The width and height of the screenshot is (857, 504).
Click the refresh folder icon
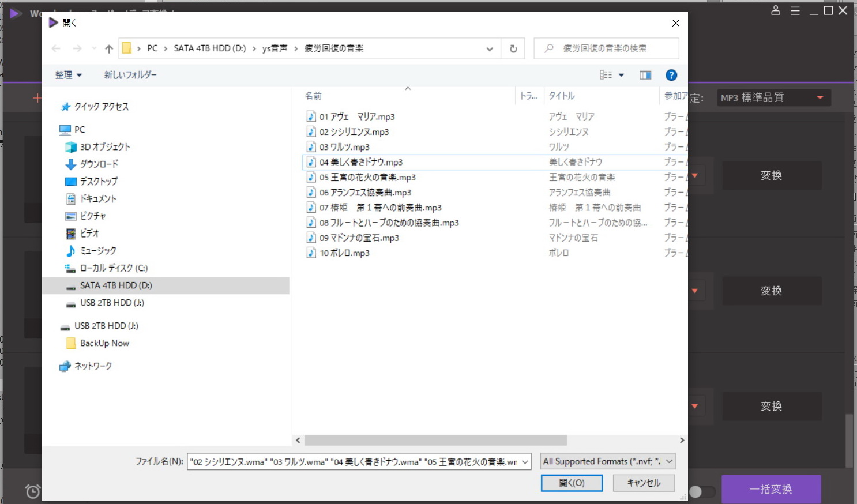point(513,49)
